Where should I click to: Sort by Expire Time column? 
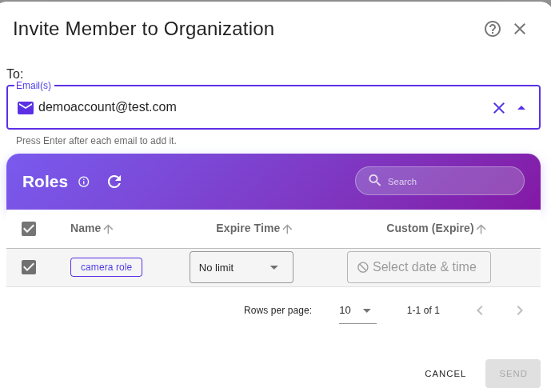click(x=248, y=228)
